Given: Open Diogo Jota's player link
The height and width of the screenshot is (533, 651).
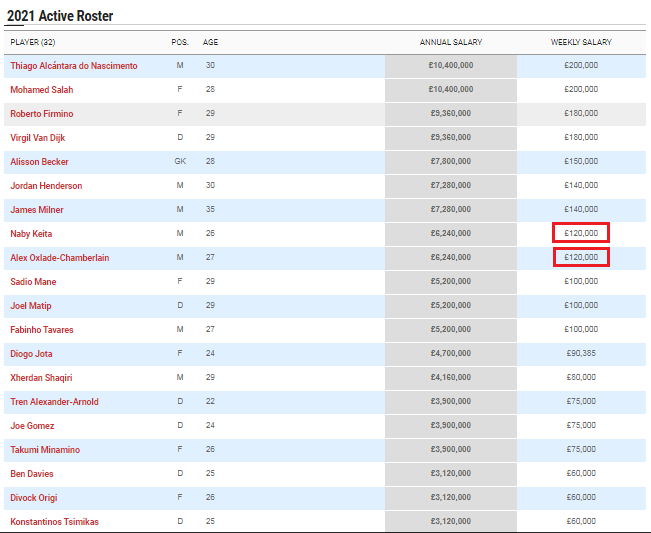Looking at the screenshot, I should click(x=31, y=354).
